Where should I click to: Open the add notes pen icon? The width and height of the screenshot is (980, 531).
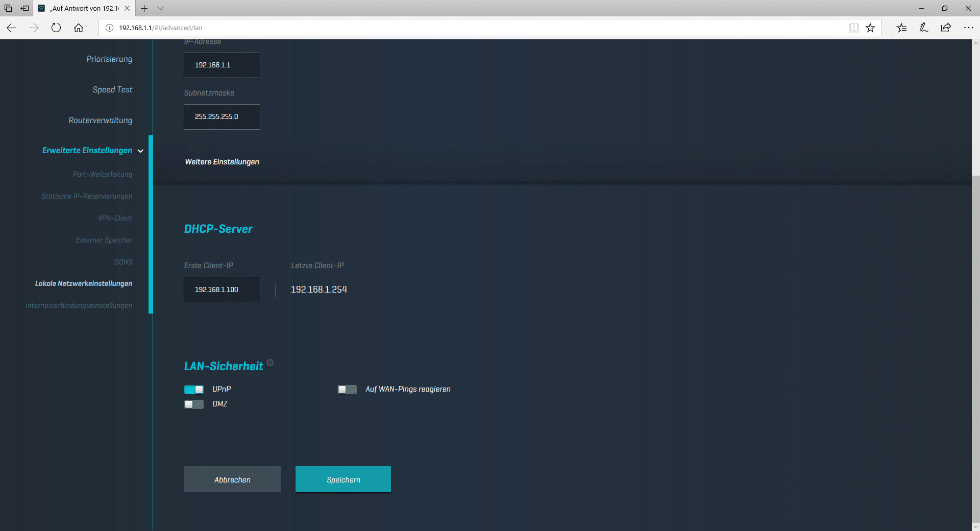pyautogui.click(x=923, y=28)
